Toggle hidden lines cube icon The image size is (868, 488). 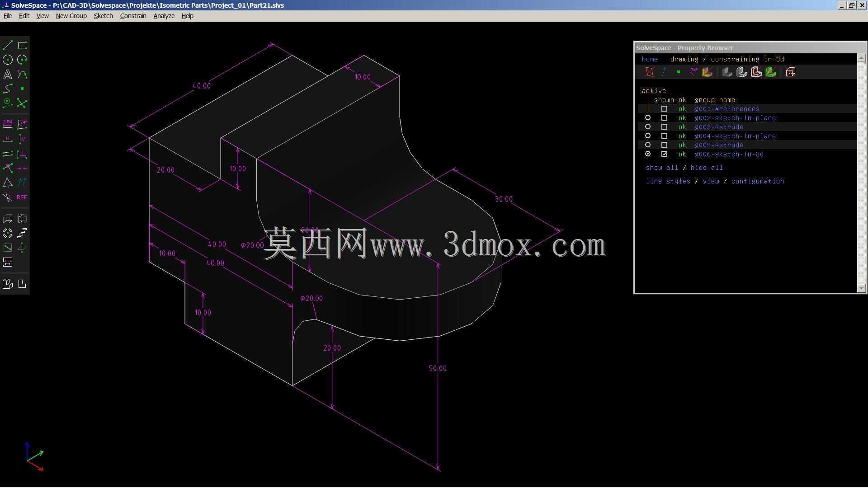[x=791, y=72]
